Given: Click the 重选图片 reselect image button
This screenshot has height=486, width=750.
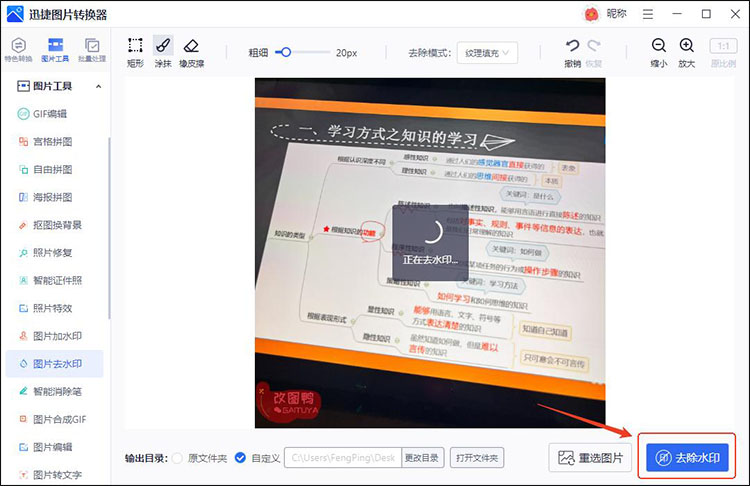Looking at the screenshot, I should [x=590, y=458].
